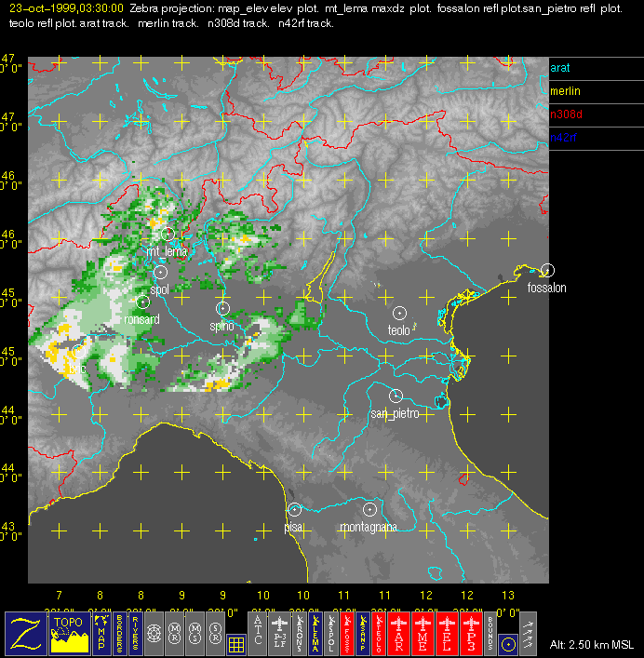The image size is (644, 658).
Task: Toggle the MAP overlay icon
Action: (100, 634)
